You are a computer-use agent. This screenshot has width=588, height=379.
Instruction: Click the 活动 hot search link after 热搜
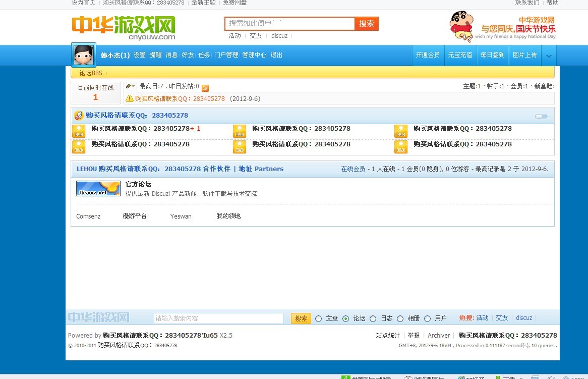tap(482, 318)
